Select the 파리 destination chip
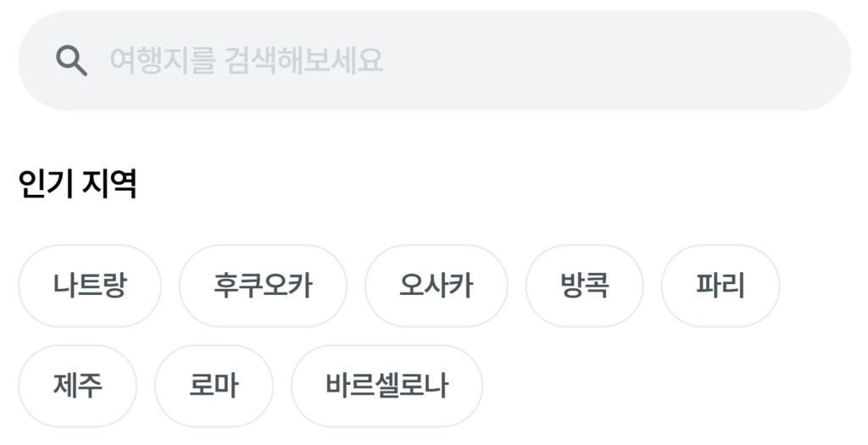The height and width of the screenshot is (445, 868). tap(721, 286)
